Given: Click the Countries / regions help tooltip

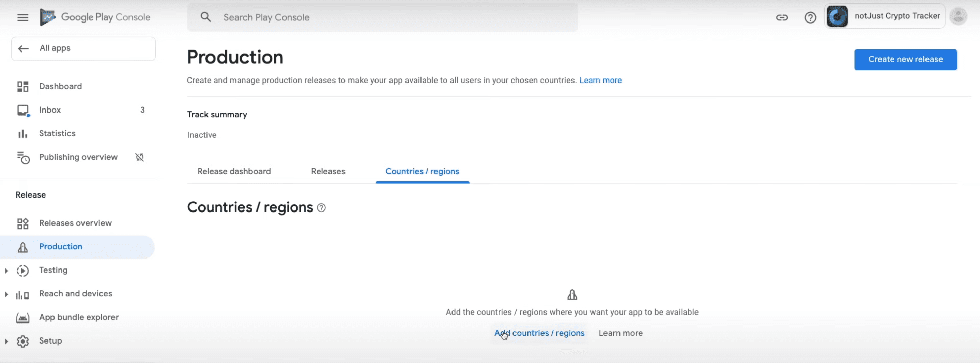Looking at the screenshot, I should coord(321,208).
